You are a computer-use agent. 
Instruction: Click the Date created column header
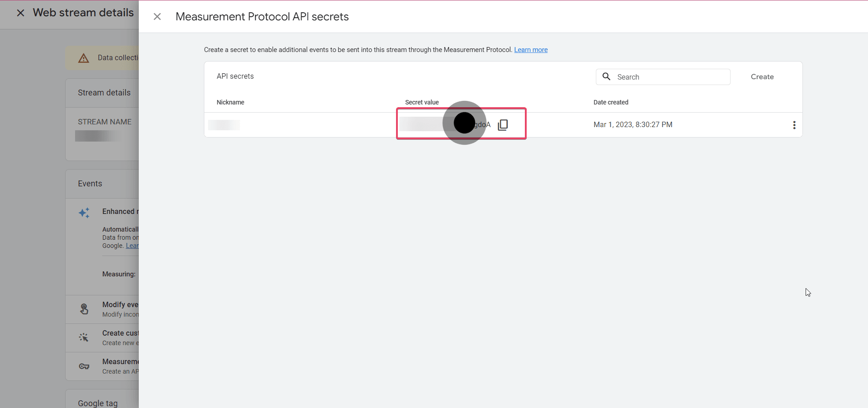point(611,102)
